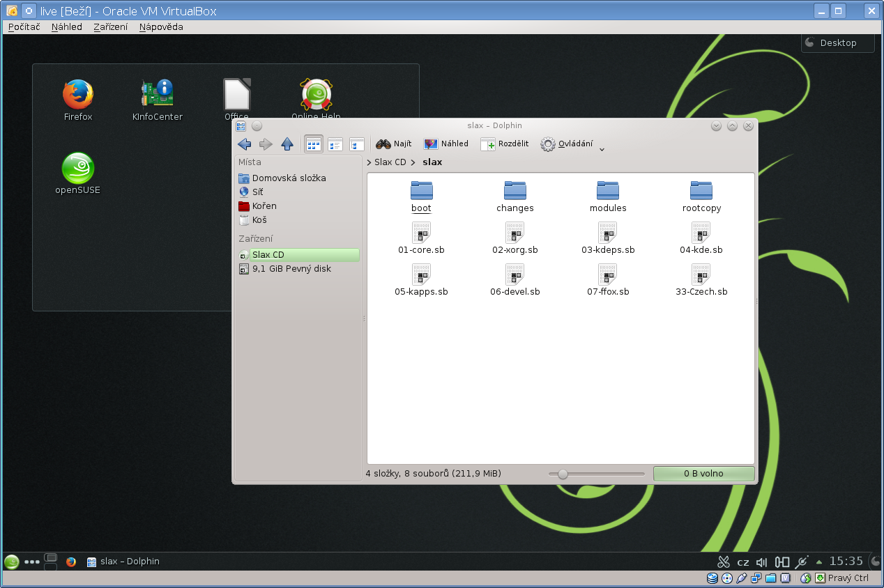884x588 pixels.
Task: Select file 03-kdeps.sb
Action: point(608,239)
